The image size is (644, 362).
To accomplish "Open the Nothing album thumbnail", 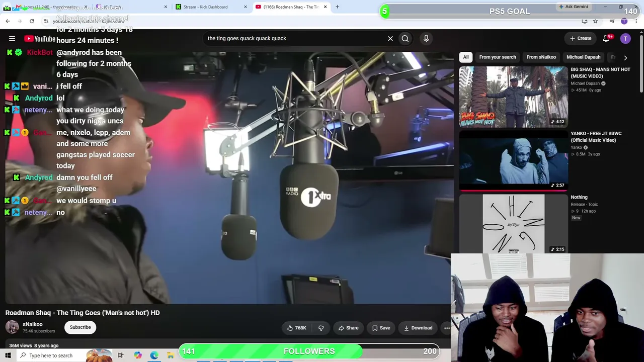I will pyautogui.click(x=513, y=224).
